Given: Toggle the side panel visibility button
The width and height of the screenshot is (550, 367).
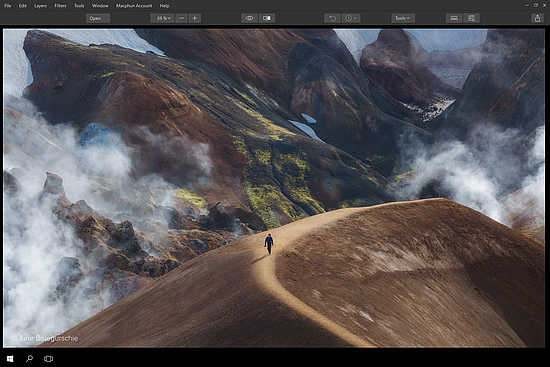Looking at the screenshot, I should pyautogui.click(x=471, y=18).
